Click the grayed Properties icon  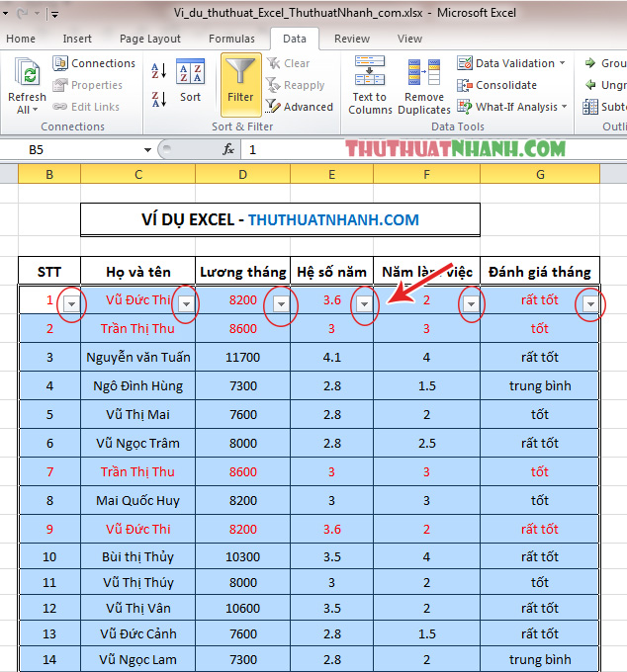click(60, 85)
